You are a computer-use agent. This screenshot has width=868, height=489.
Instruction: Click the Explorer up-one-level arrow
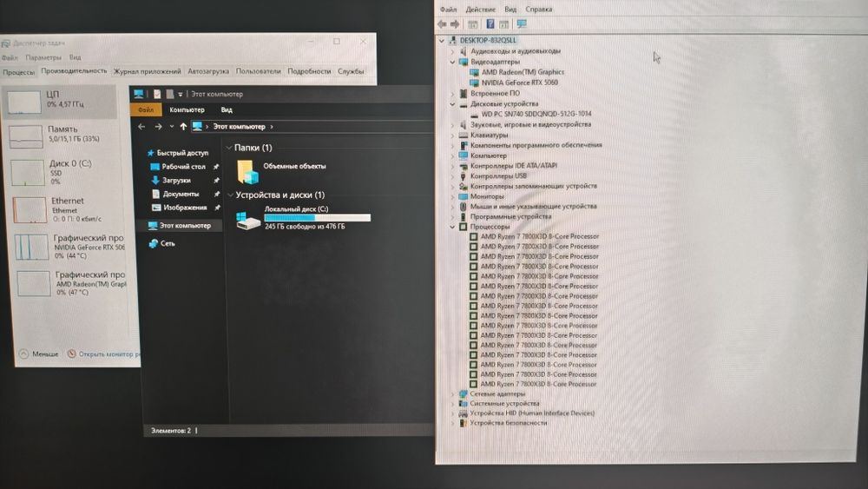click(183, 127)
